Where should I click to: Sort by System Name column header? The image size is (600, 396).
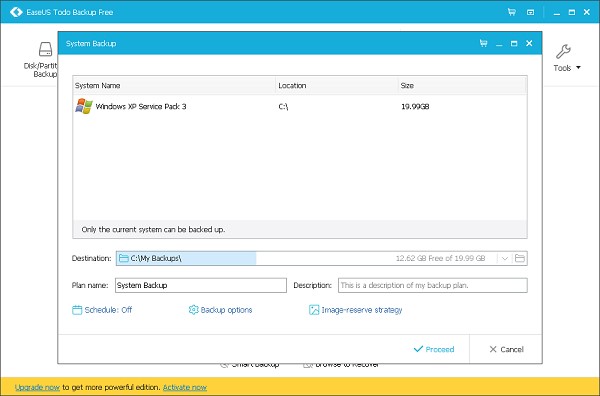click(x=174, y=85)
